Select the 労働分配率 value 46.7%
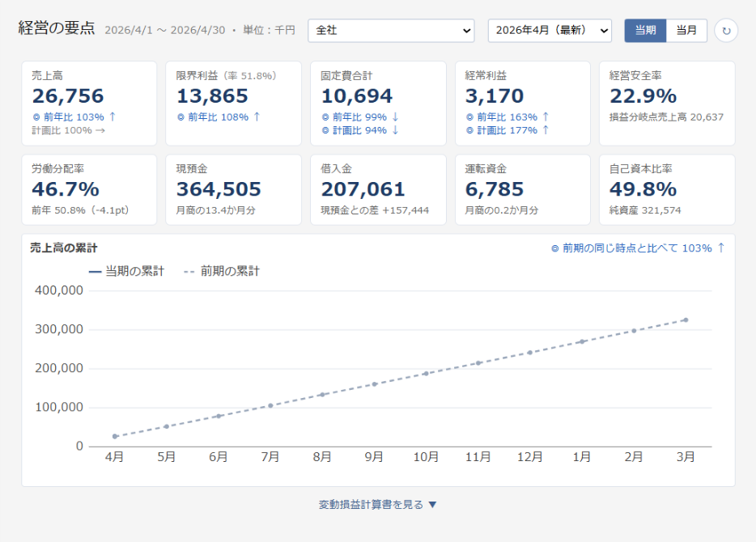 (66, 189)
